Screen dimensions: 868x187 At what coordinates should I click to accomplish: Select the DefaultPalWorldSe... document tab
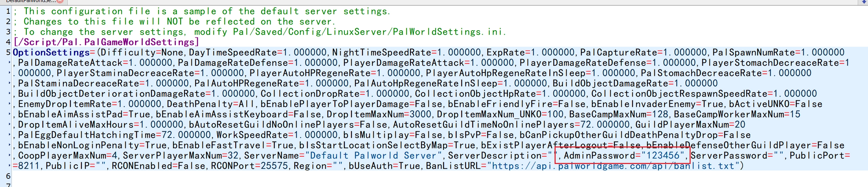(30, 1)
